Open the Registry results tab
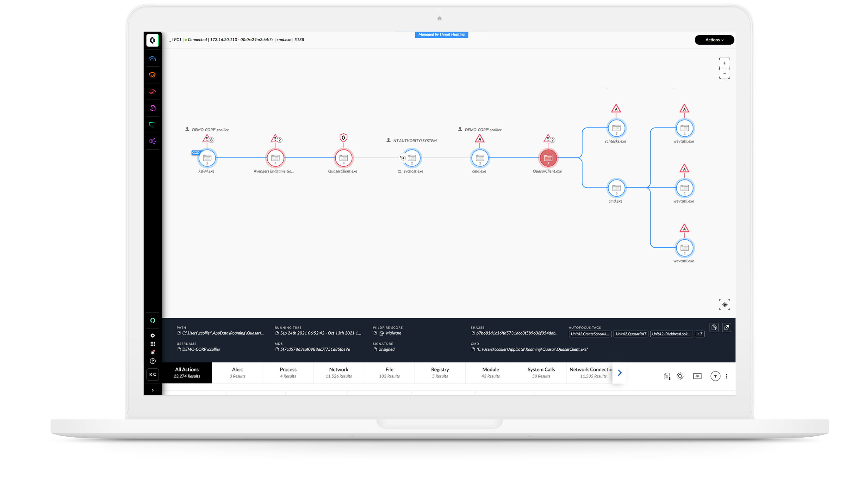The width and height of the screenshot is (863, 504). pos(440,372)
